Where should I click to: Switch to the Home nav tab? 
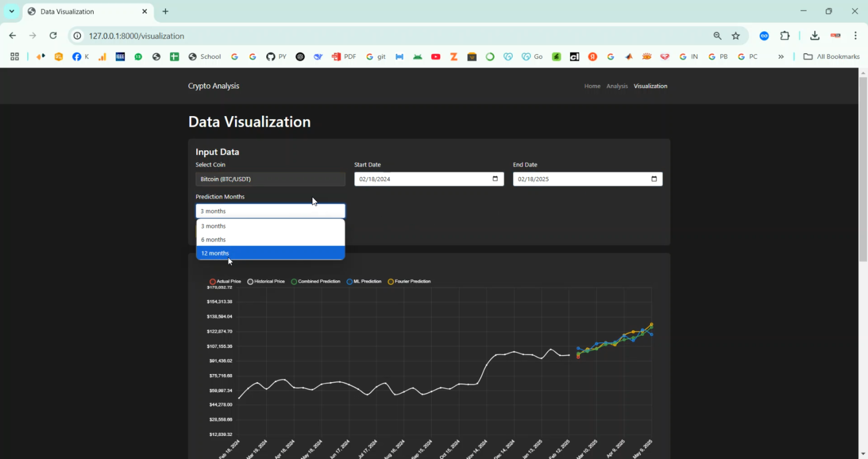coord(592,86)
